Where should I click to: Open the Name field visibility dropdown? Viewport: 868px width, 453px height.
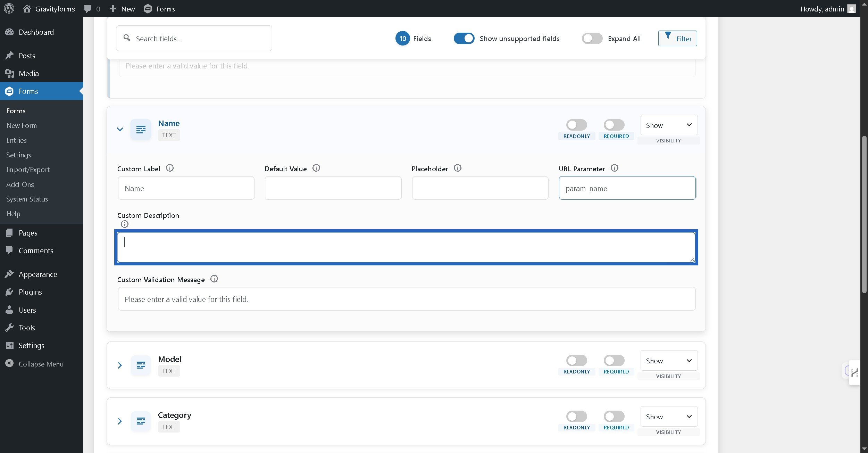(668, 125)
